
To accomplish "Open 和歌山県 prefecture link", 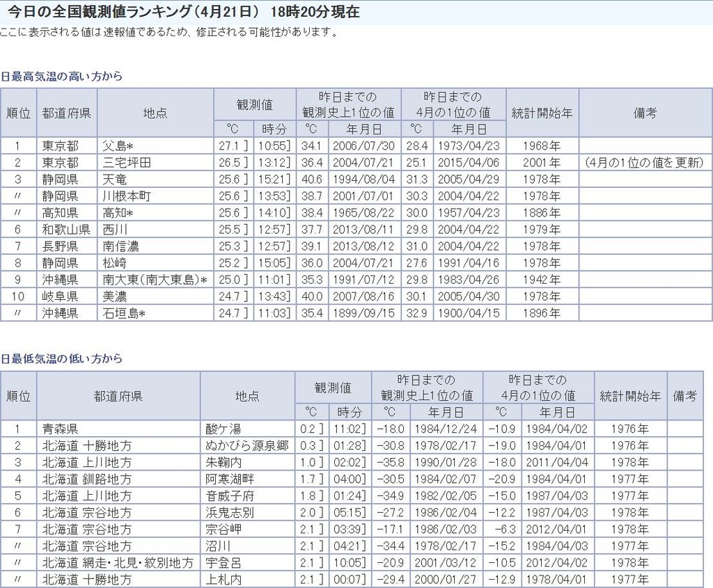I will coord(66,230).
